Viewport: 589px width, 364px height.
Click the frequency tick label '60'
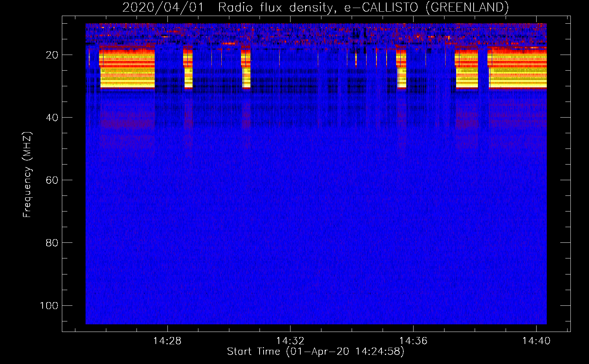click(x=52, y=180)
